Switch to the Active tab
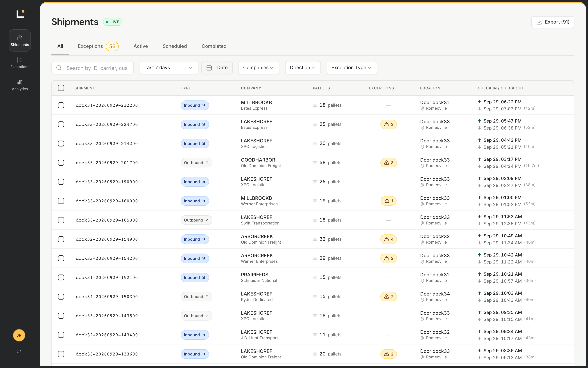 pos(141,46)
